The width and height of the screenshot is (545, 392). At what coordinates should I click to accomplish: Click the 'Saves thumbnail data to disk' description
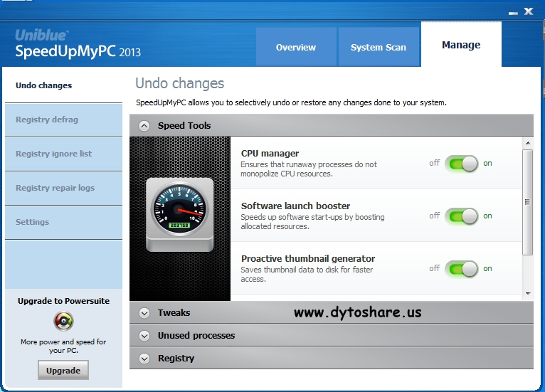point(307,274)
